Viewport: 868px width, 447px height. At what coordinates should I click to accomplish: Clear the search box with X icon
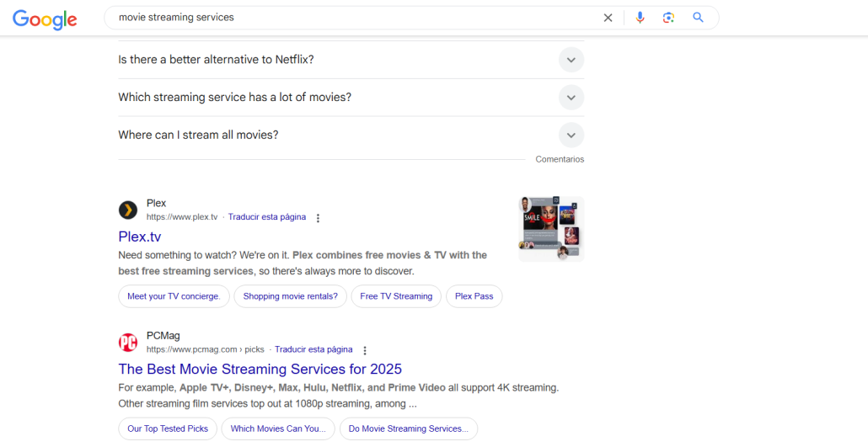[608, 18]
